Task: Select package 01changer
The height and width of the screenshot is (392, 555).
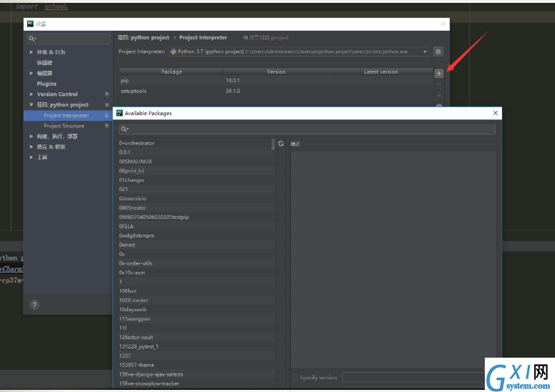Action: 196,180
